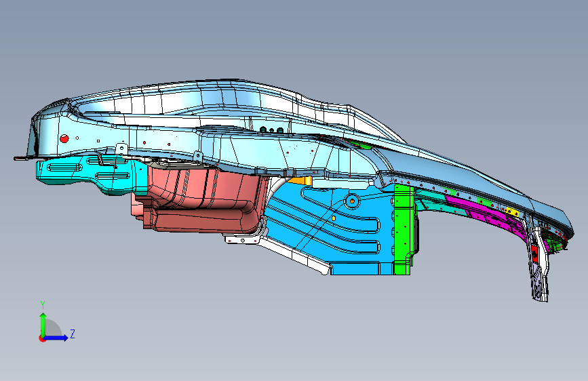The image size is (588, 381).
Task: Select the salmon-colored tank part
Action: pos(203,201)
